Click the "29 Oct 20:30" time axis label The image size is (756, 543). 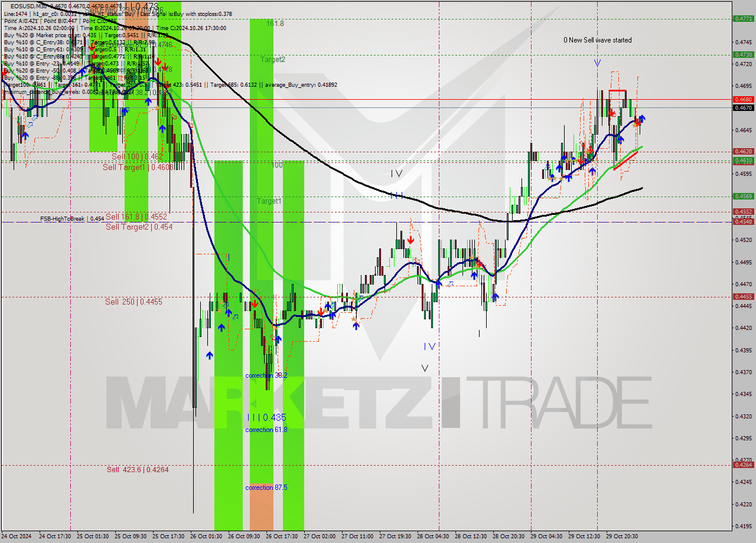622,537
